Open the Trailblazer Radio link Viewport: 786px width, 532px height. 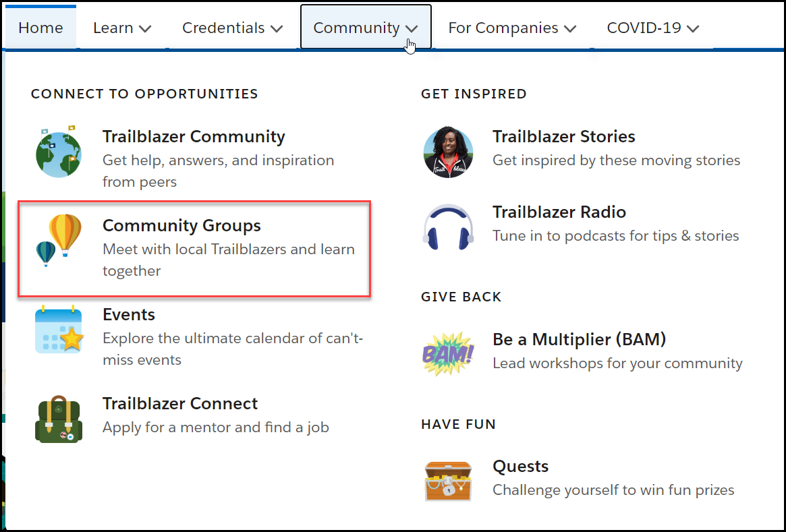pos(559,212)
